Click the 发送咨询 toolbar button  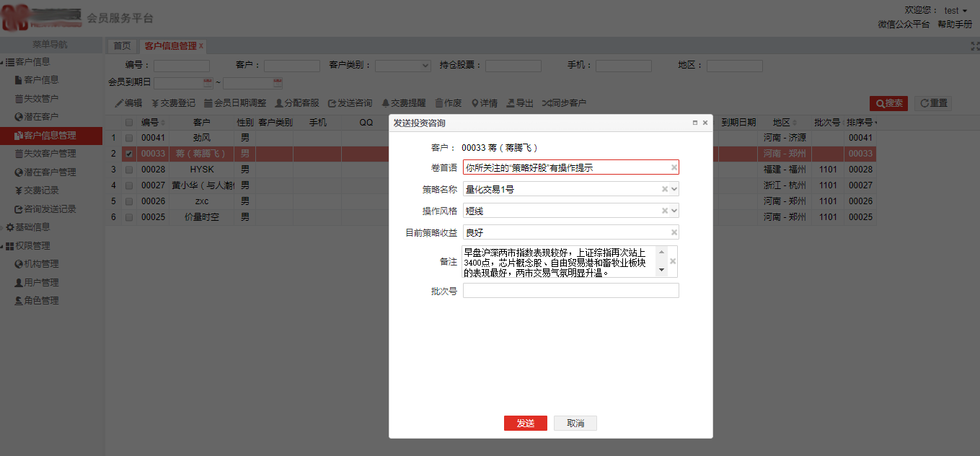350,103
